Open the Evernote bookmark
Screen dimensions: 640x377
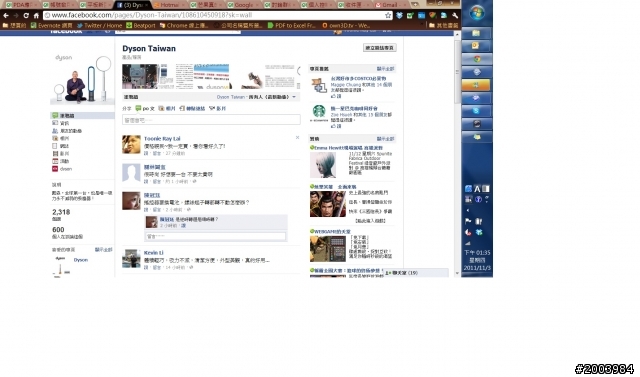tap(51, 25)
